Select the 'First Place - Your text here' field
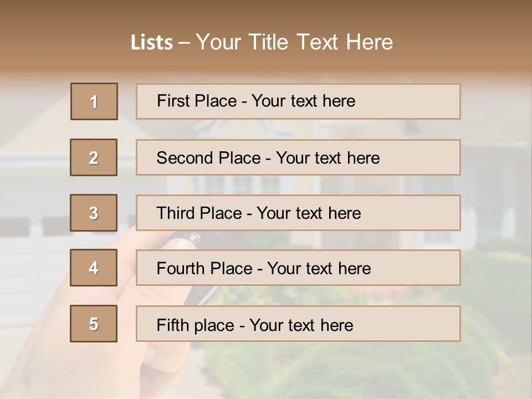Screen dimensions: 532x399 tap(298, 101)
